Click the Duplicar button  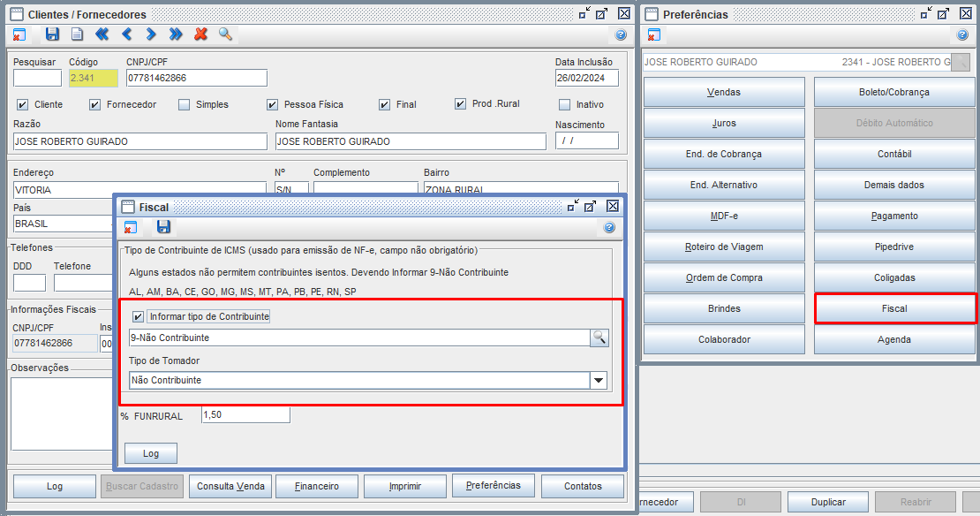[x=828, y=502]
